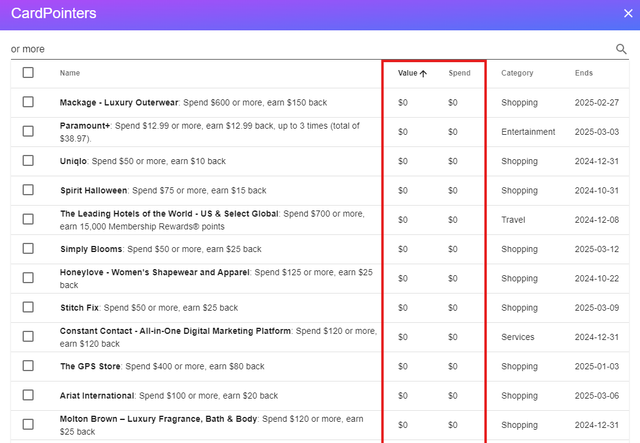Click the Mackage - Luxury Outerwear offer text

(193, 102)
